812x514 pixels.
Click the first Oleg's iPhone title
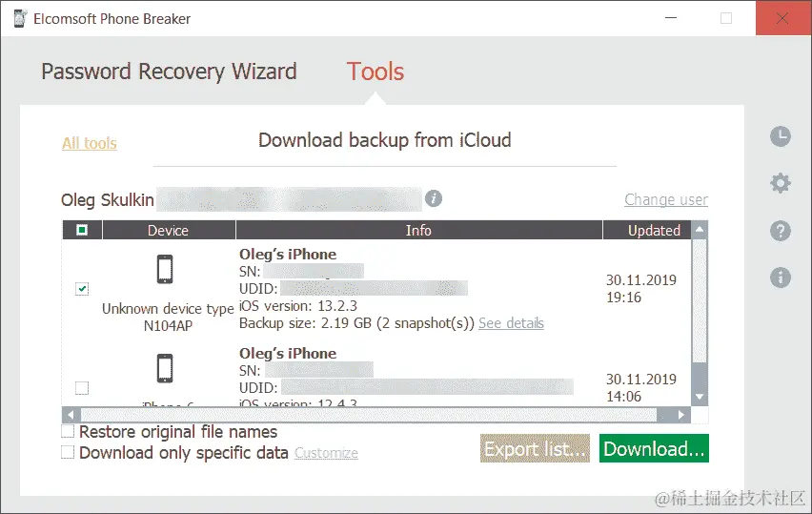point(288,255)
